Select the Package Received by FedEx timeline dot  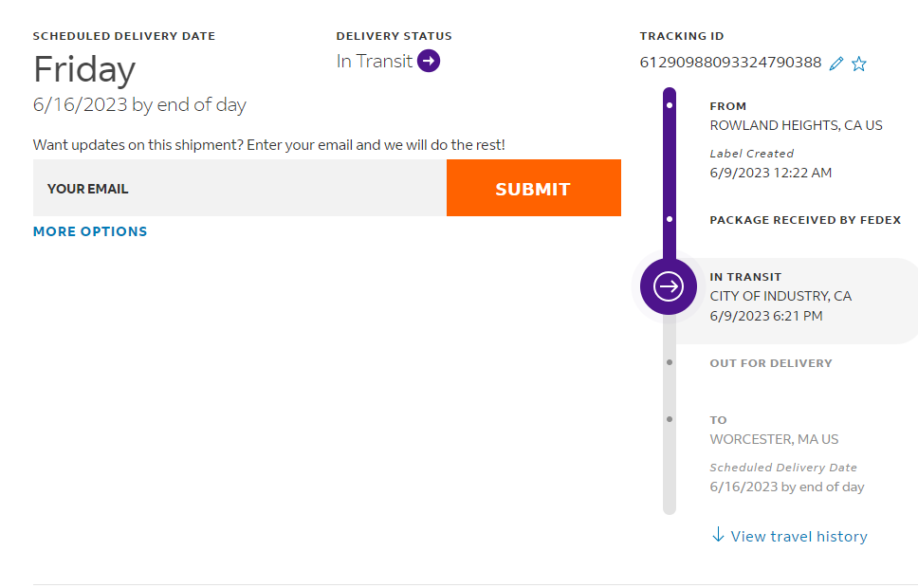[x=670, y=219]
